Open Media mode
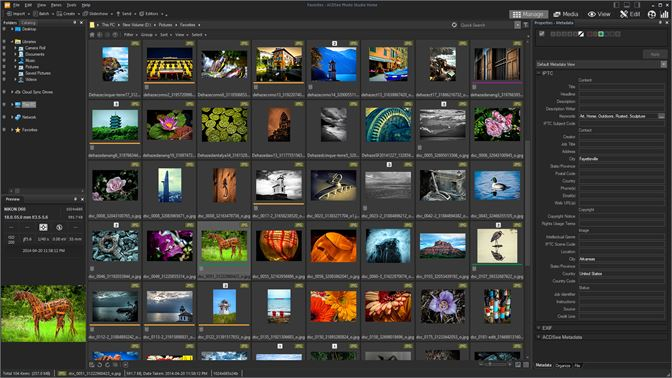 (x=566, y=14)
